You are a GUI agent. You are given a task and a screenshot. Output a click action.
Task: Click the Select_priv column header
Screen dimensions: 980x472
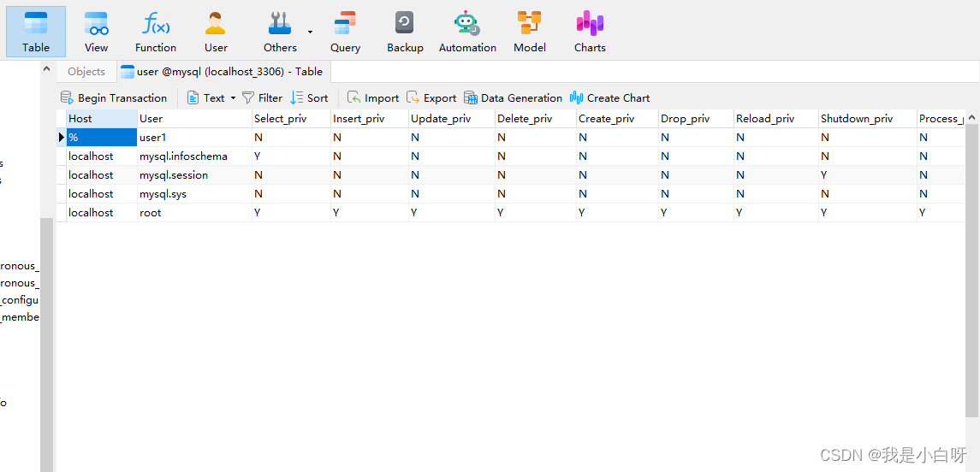coord(291,119)
